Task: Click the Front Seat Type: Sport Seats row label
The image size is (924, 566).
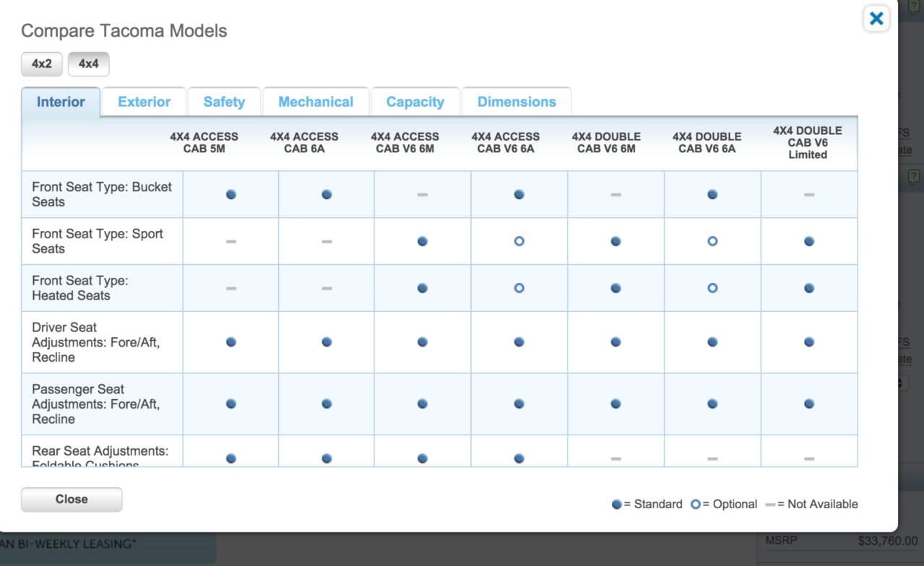Action: pos(98,241)
